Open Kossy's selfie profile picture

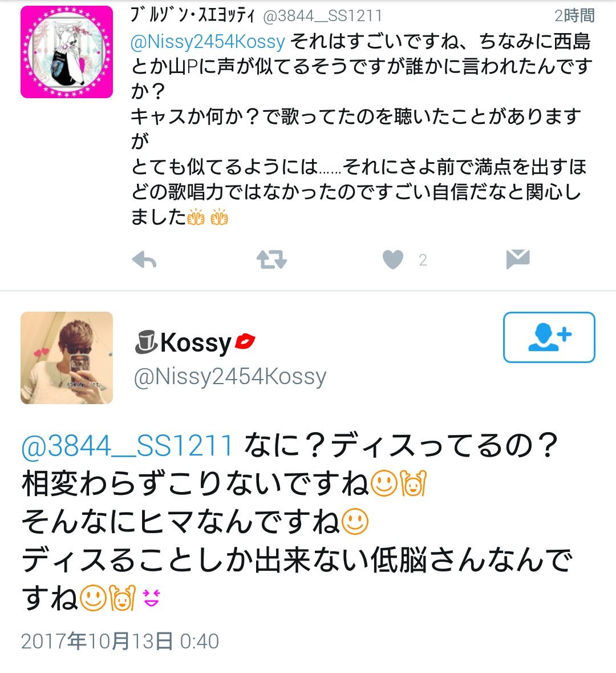point(67,357)
